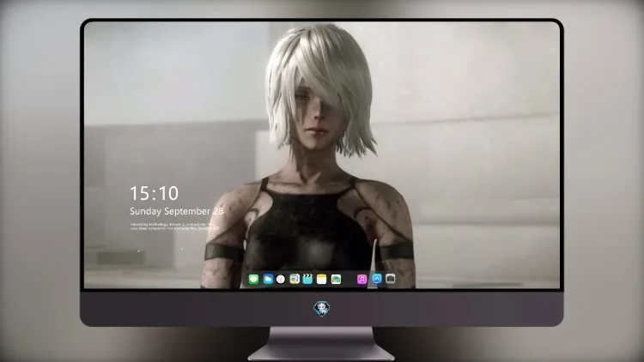Screen dimensions: 644x362
Task: Open the gray Camera dock icon
Action: click(x=390, y=279)
